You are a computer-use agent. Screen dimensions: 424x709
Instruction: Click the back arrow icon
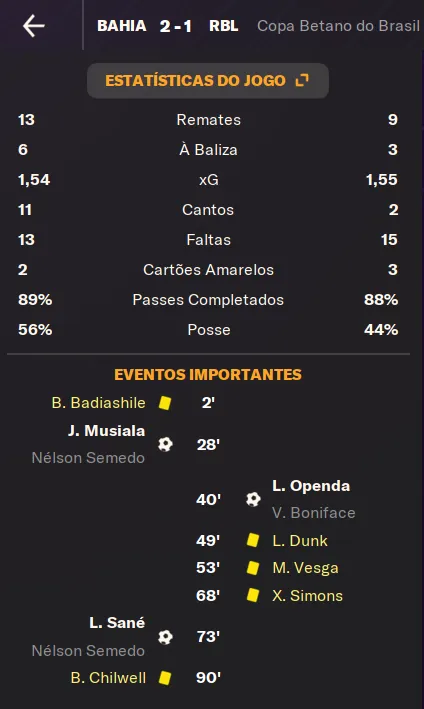pos(34,25)
